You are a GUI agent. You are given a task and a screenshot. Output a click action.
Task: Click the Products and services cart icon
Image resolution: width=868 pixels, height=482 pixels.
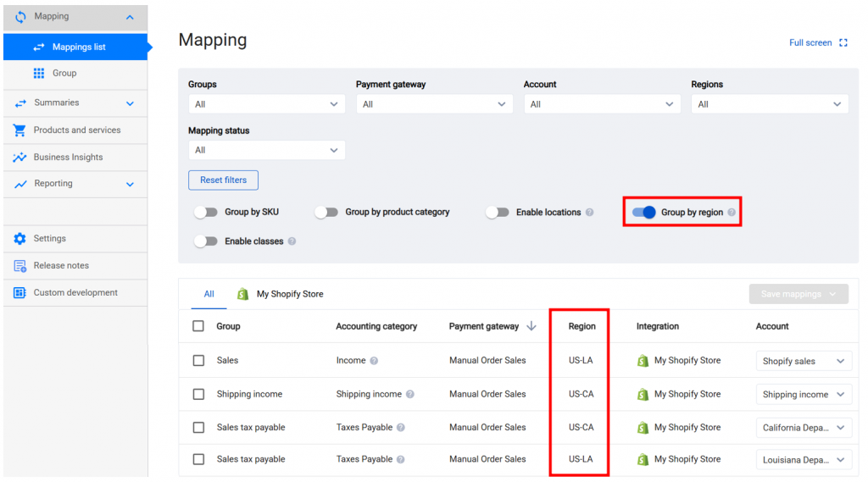point(19,130)
